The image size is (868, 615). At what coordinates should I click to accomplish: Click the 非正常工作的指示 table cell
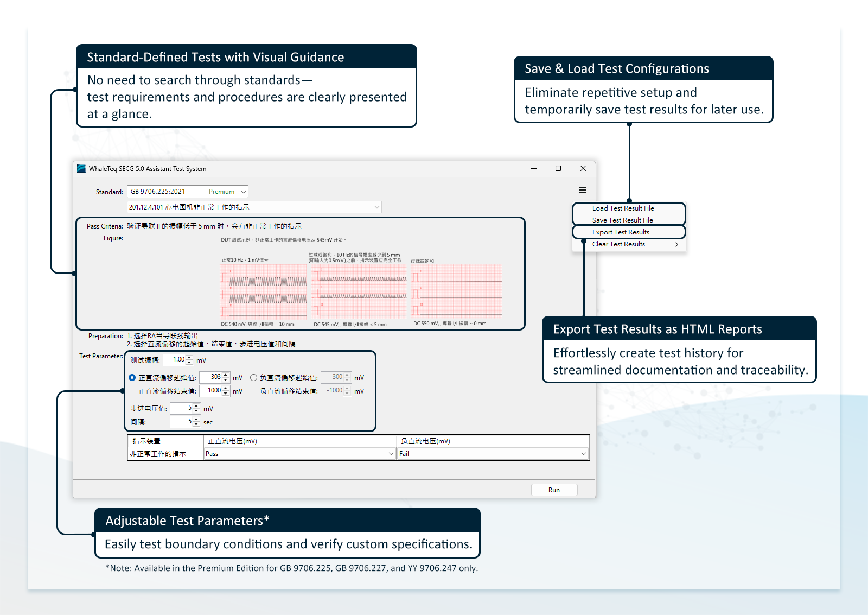[x=165, y=454]
